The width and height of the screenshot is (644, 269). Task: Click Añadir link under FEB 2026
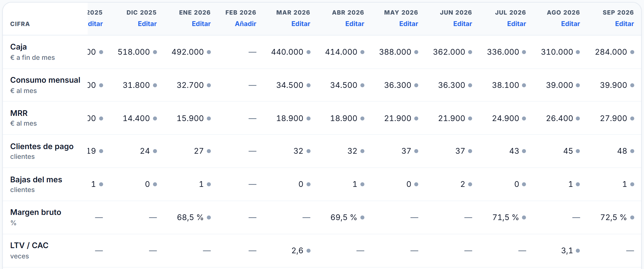246,24
